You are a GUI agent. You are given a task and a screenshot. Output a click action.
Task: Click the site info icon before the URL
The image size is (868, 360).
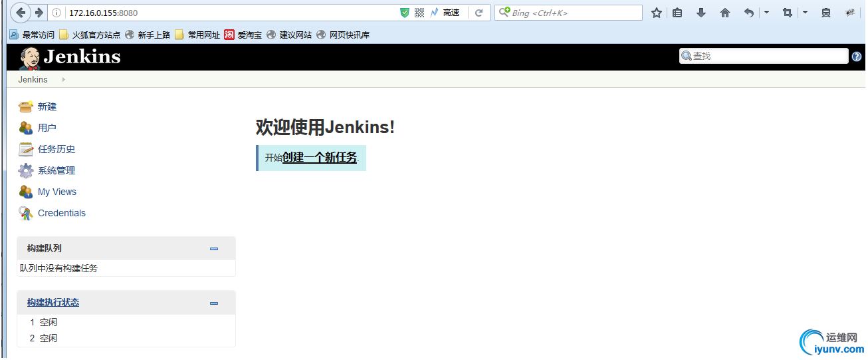pos(56,13)
